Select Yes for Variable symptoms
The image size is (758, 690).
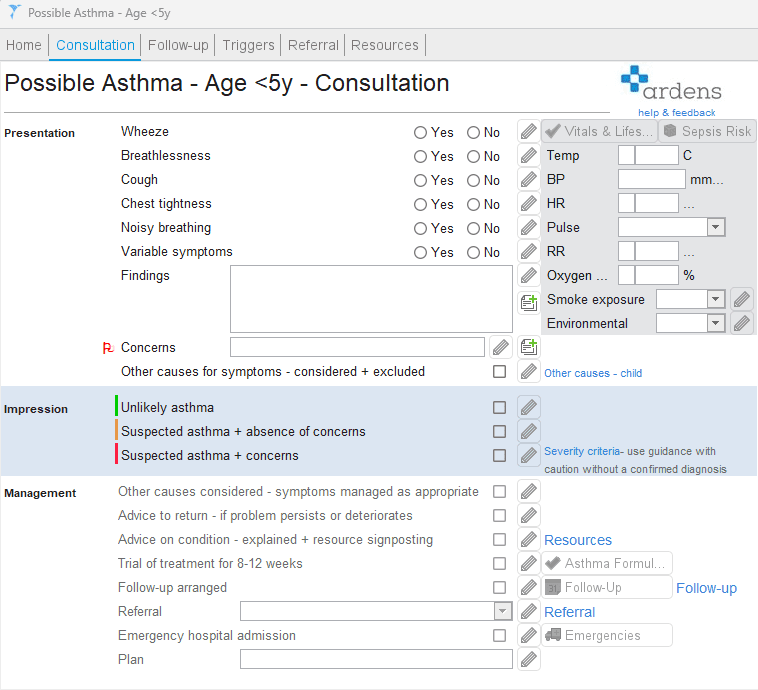[421, 252]
